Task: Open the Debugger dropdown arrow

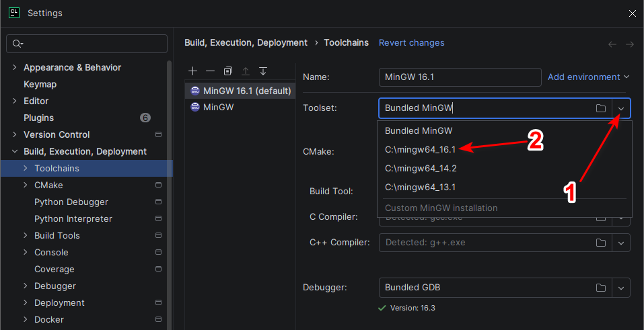Action: [x=621, y=288]
